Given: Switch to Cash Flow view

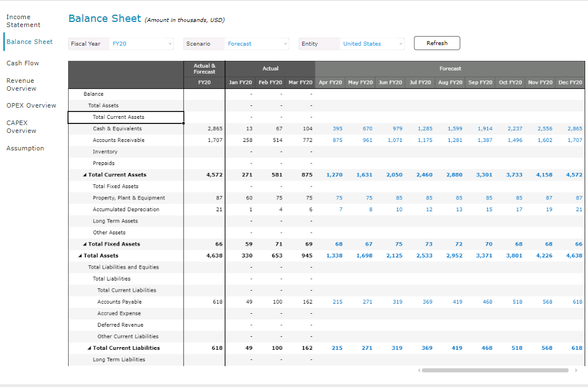Looking at the screenshot, I should coord(23,63).
